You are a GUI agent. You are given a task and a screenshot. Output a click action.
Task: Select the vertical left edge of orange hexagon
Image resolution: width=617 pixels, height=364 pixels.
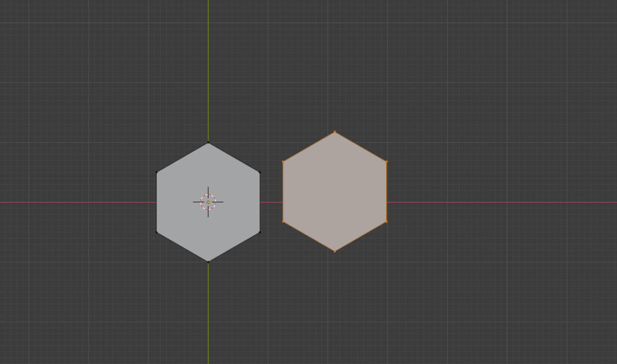[x=283, y=191]
